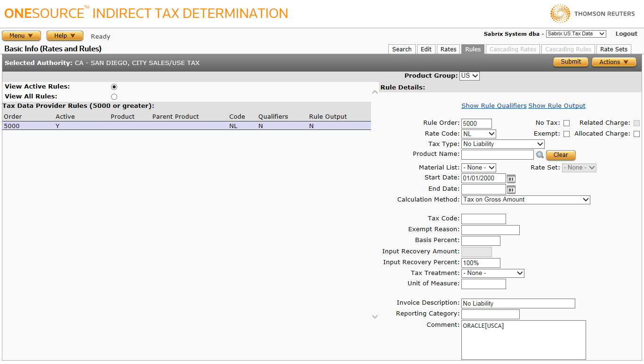Switch to the Rates tab
Image resolution: width=644 pixels, height=364 pixels.
pos(448,49)
